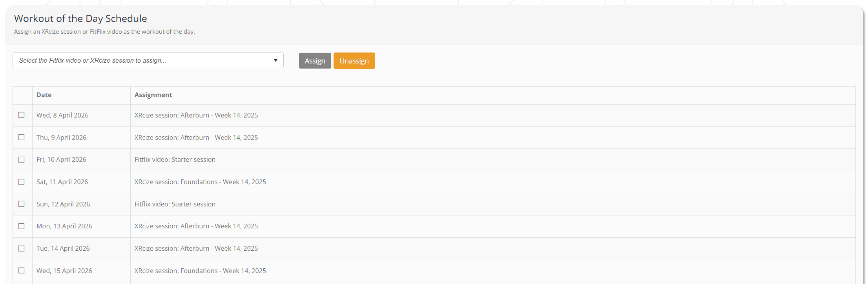Select the Starter session assignment on 10 April
Image resolution: width=868 pixels, height=284 pixels.
click(175, 159)
